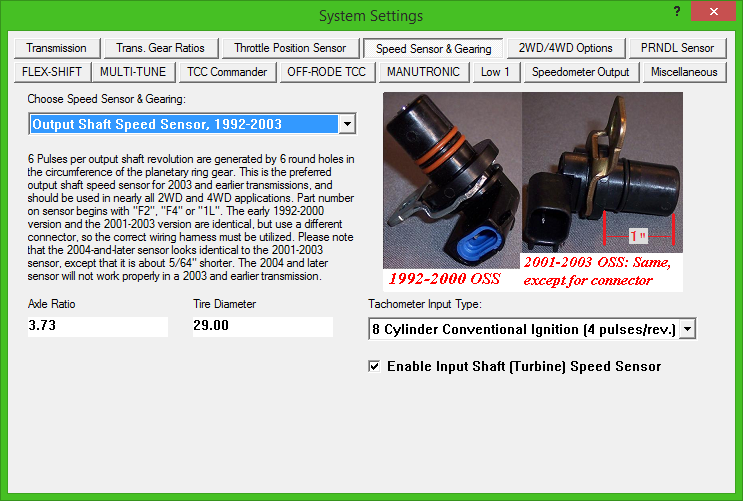Click the Tire Diameter input field
This screenshot has width=743, height=501.
tap(261, 326)
